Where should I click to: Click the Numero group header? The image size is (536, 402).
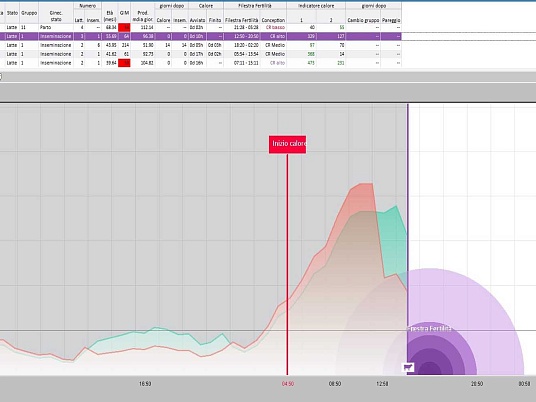pyautogui.click(x=88, y=6)
